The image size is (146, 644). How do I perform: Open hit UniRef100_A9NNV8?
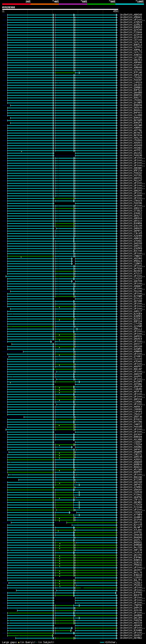131,352
